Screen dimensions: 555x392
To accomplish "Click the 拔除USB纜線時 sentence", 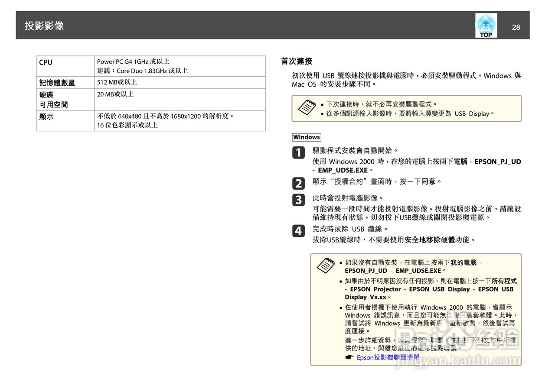I will (394, 240).
